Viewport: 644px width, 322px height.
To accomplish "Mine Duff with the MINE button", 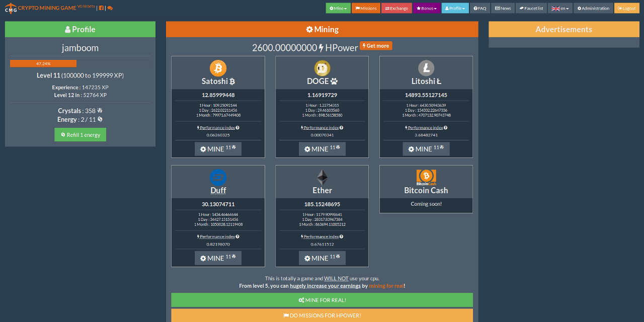I will [218, 258].
